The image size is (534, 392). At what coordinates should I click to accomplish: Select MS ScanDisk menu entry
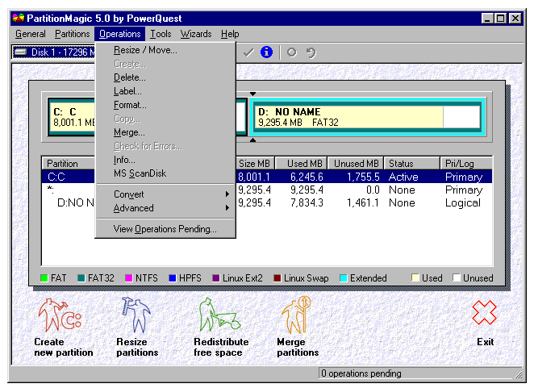tap(140, 173)
